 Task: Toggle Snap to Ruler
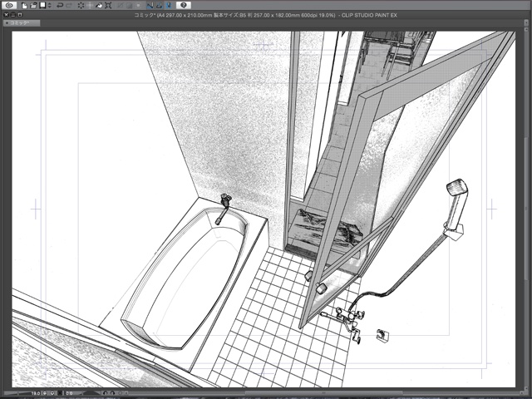point(150,6)
